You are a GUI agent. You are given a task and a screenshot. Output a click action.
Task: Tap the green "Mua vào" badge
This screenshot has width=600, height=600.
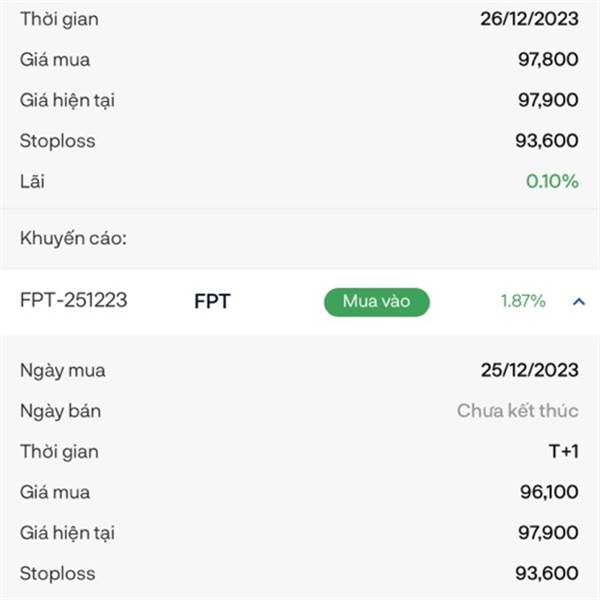pos(376,301)
